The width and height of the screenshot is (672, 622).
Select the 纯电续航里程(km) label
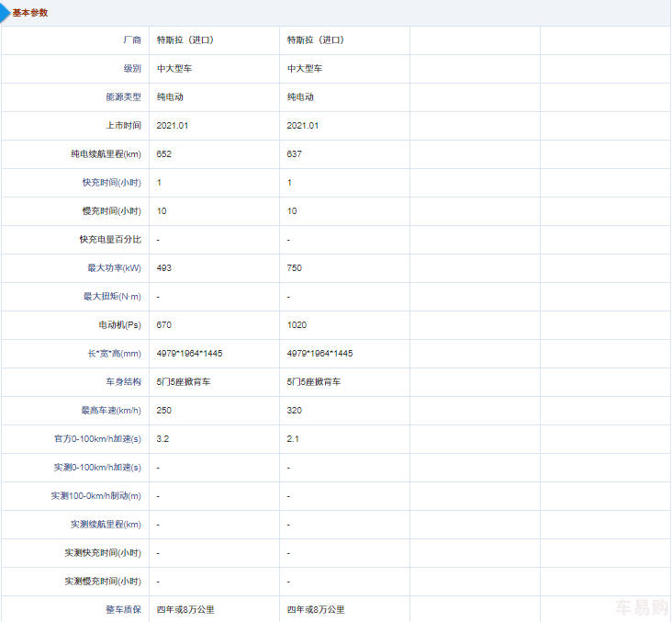(x=106, y=154)
